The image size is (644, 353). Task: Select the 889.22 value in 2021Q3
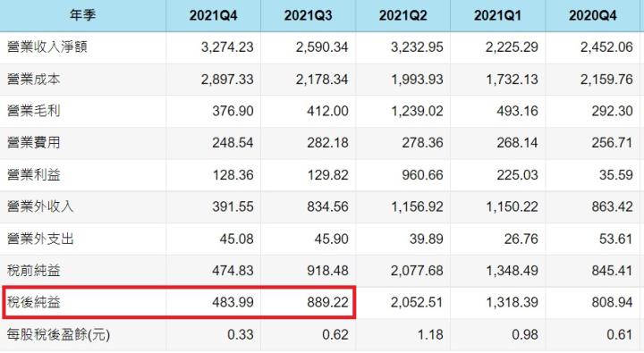(327, 303)
